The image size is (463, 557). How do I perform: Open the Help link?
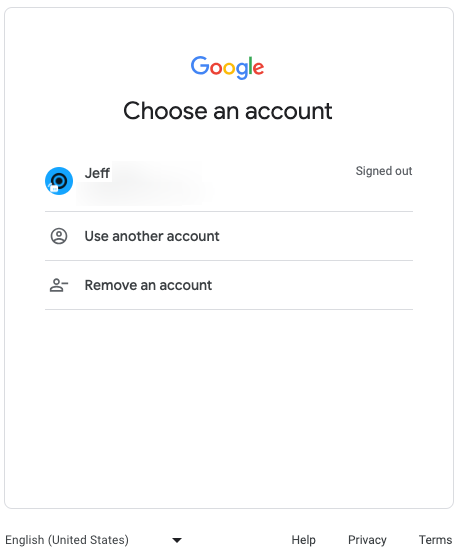(303, 540)
